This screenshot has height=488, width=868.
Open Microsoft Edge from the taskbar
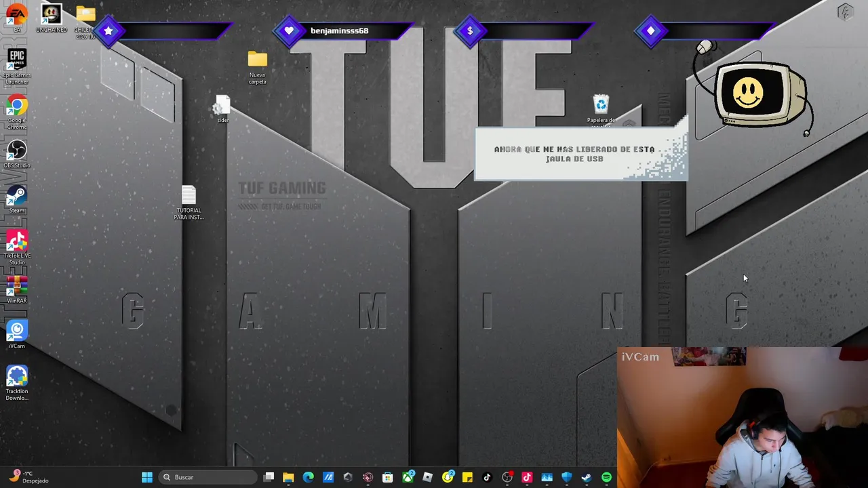[309, 477]
